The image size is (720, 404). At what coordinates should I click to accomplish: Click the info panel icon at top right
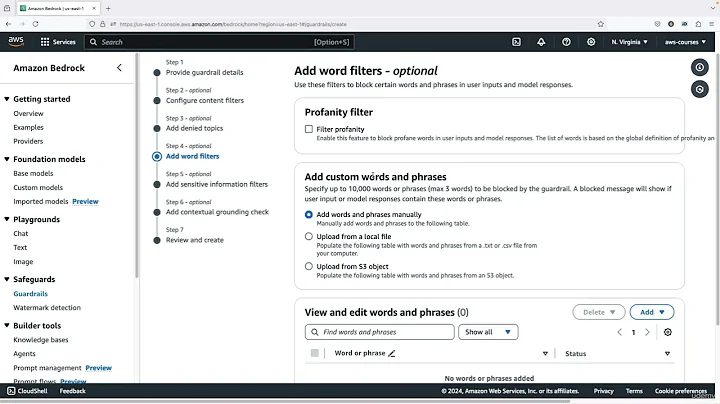[x=699, y=67]
